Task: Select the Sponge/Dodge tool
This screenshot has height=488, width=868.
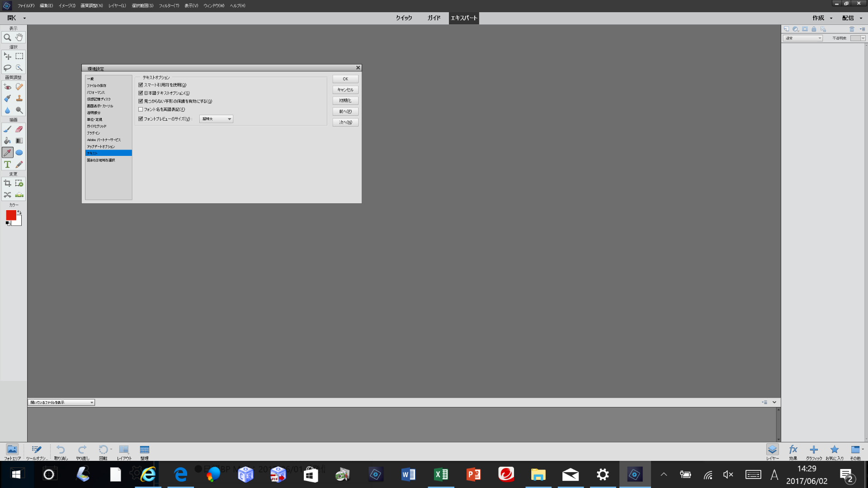Action: (x=19, y=110)
